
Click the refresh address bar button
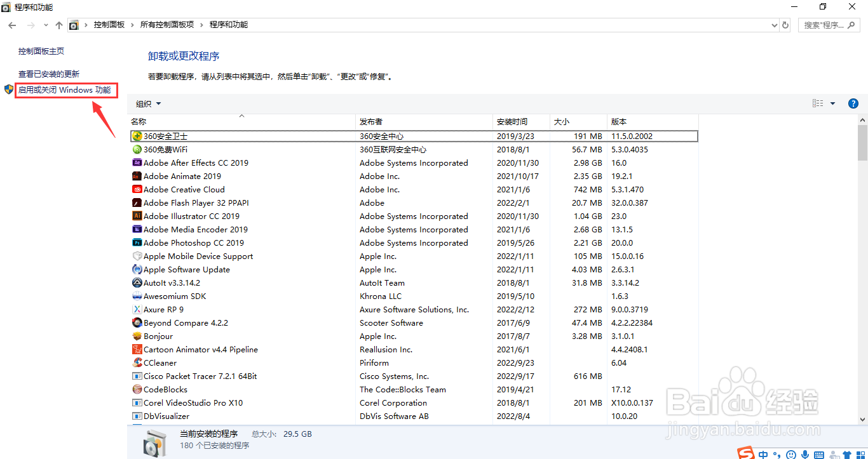click(x=785, y=25)
